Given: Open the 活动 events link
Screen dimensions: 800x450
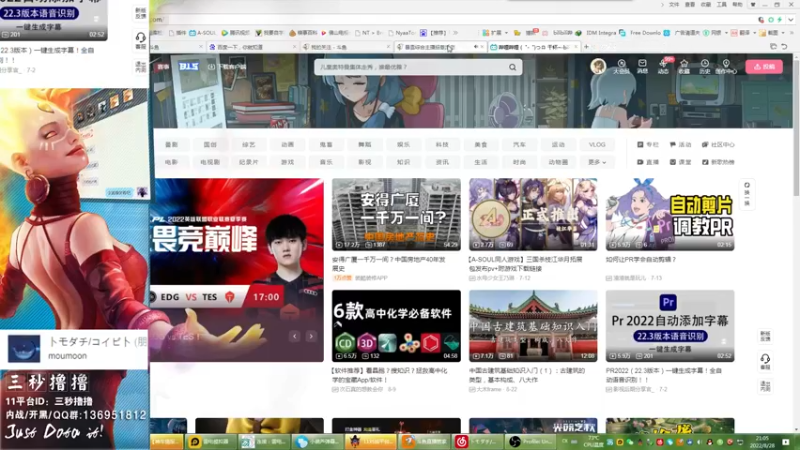Looking at the screenshot, I should 680,145.
